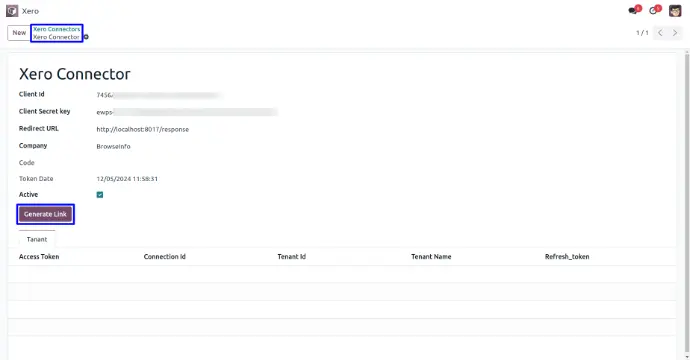This screenshot has width=690, height=360.
Task: Open the messages chat icon
Action: 634,10
